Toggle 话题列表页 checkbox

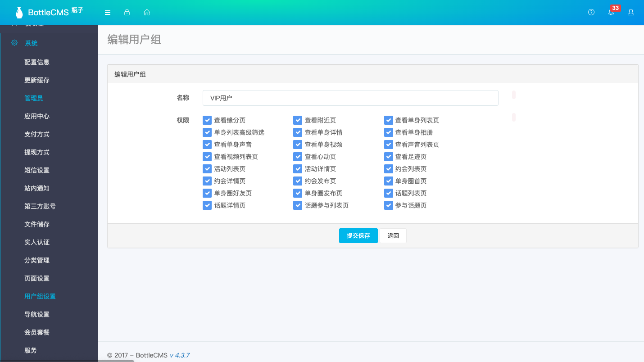(389, 193)
